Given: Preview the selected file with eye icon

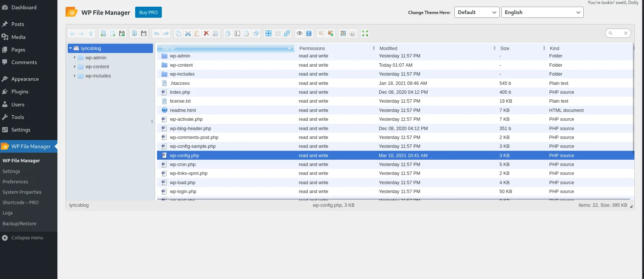Looking at the screenshot, I should (300, 33).
